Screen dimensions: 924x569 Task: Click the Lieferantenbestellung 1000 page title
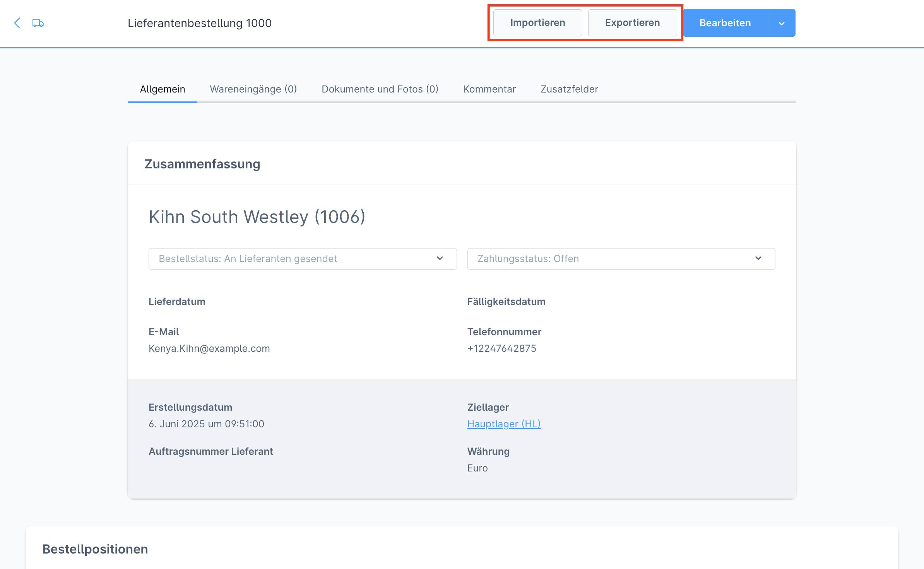(200, 23)
